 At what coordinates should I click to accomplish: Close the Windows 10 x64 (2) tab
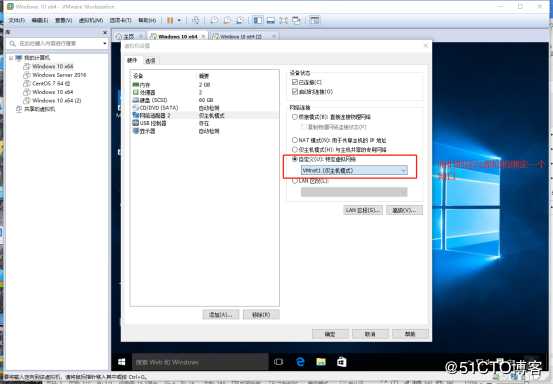pyautogui.click(x=274, y=36)
